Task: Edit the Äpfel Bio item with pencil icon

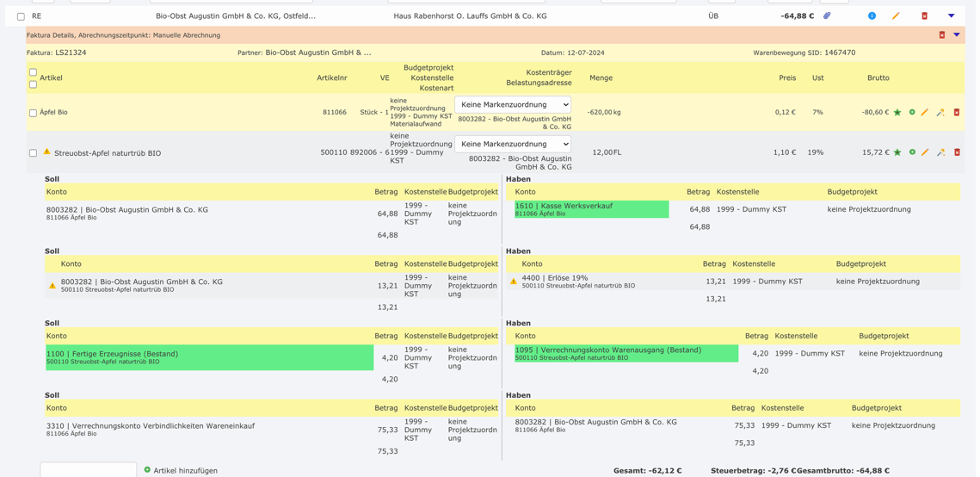Action: 925,113
